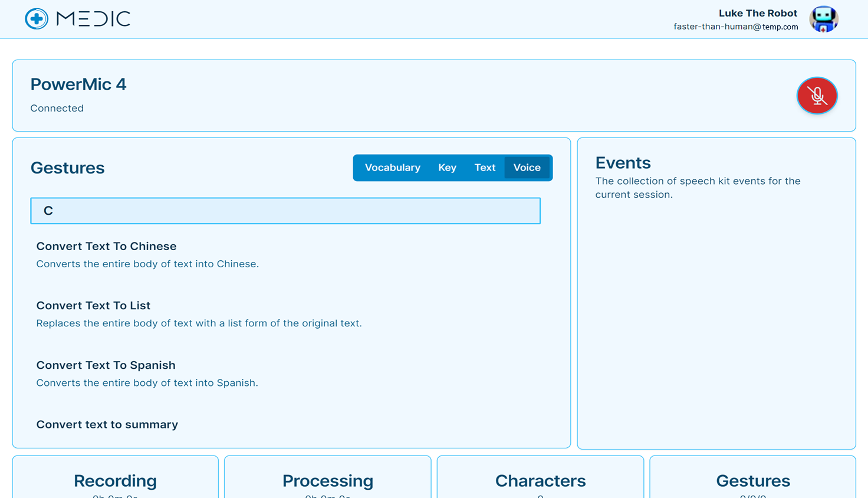Click the Characters stats card heading

click(540, 481)
